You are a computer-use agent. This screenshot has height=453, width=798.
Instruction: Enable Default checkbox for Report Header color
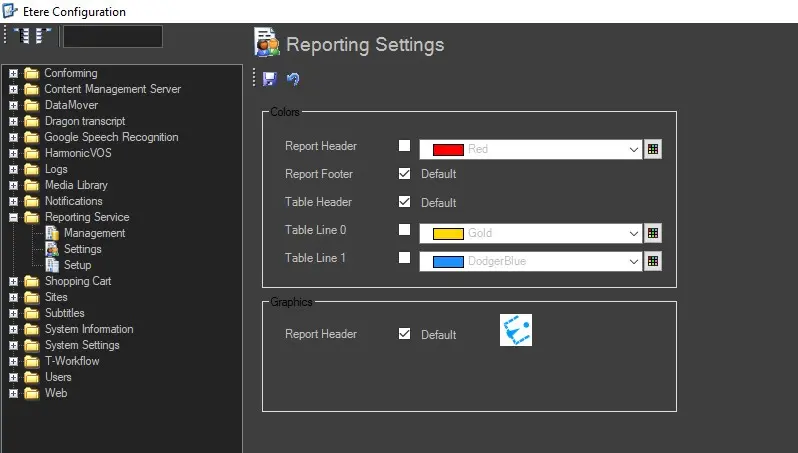tap(404, 146)
